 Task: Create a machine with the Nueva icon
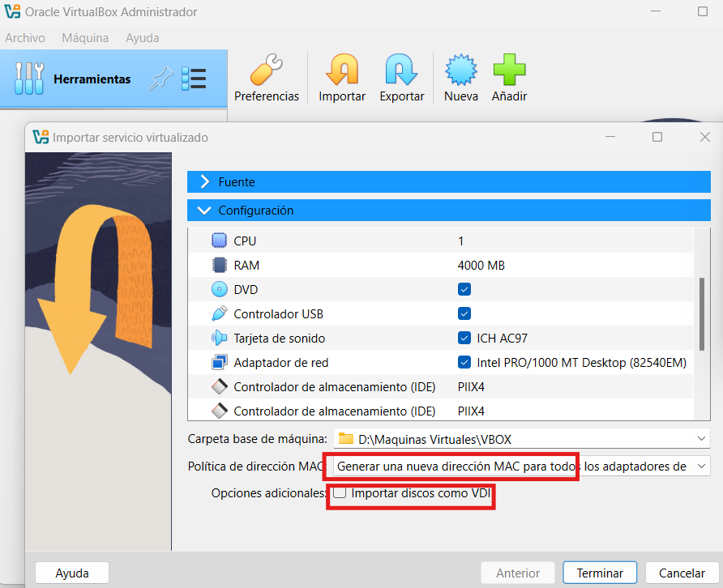[x=460, y=70]
